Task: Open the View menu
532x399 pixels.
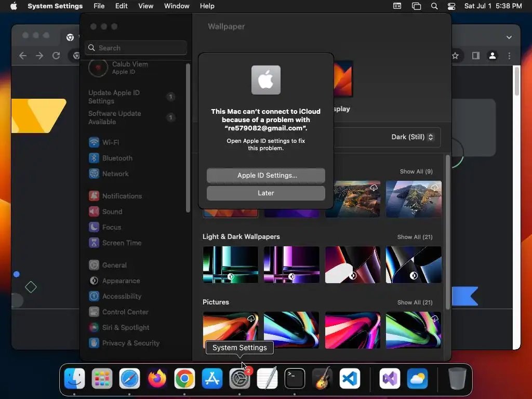Action: (x=145, y=6)
